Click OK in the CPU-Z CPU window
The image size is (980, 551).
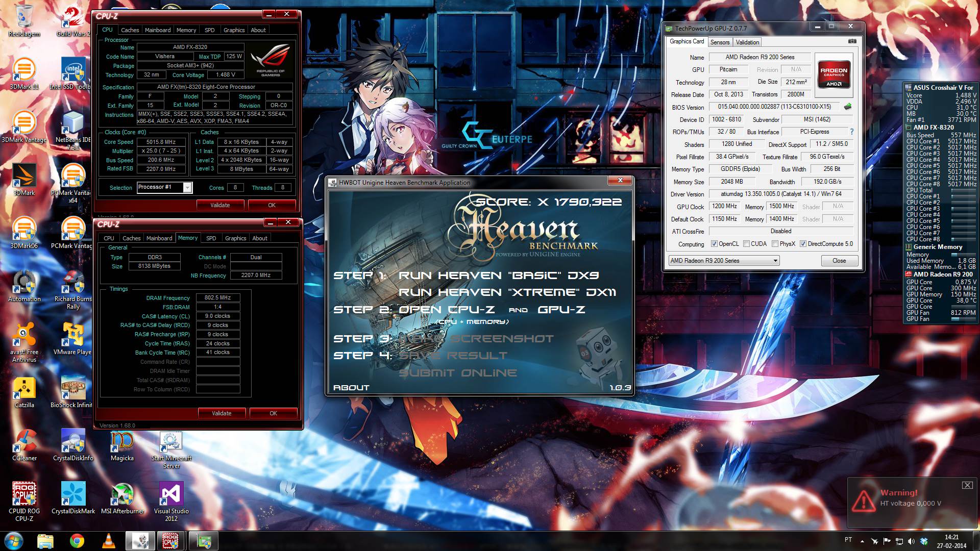click(x=272, y=205)
